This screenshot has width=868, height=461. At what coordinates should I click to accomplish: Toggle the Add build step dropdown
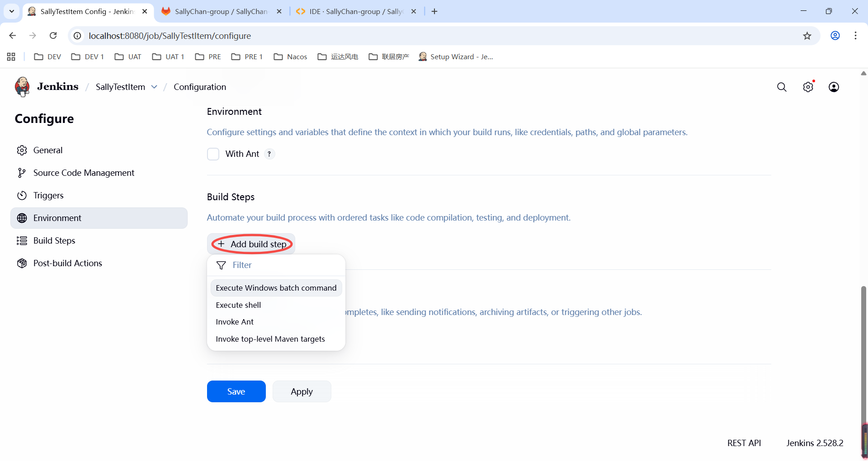tap(251, 244)
